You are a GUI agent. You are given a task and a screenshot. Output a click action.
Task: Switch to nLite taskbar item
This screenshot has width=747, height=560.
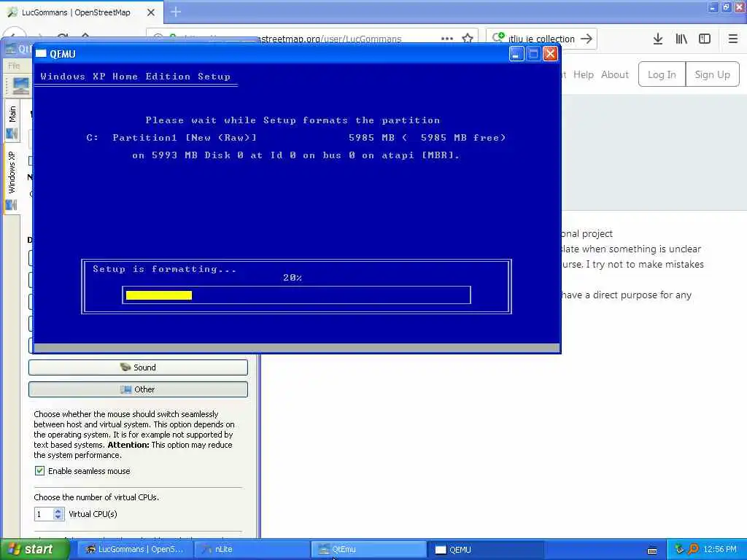[251, 550]
